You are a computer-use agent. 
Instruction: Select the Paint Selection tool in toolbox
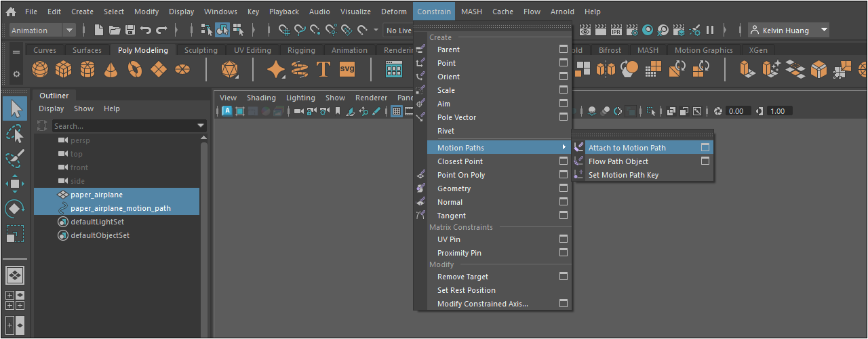point(14,159)
